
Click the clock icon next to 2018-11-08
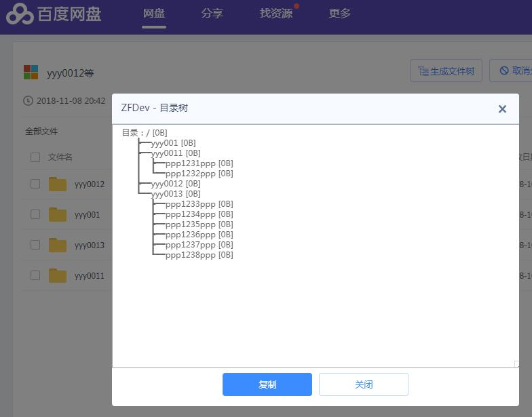tap(28, 100)
